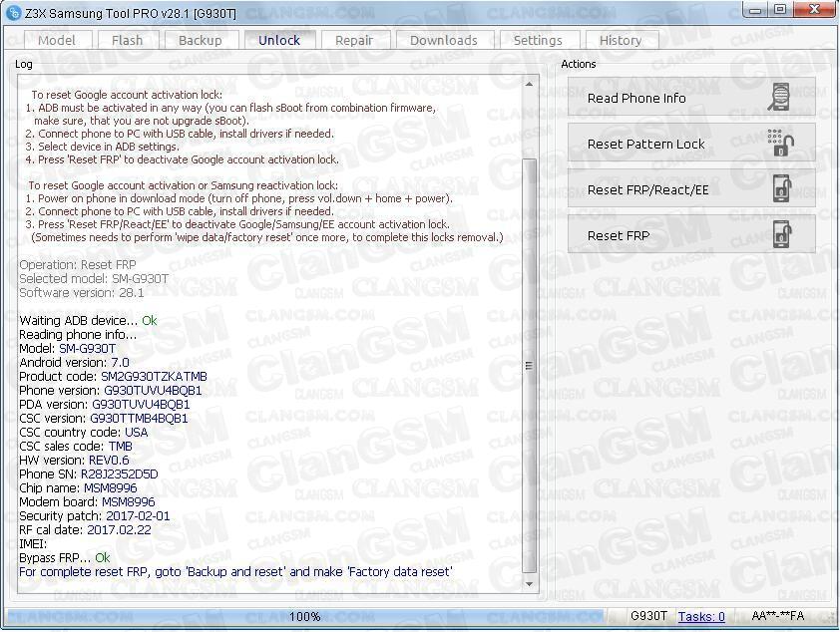
Task: Click the Factory data reset instruction line
Action: click(x=235, y=571)
